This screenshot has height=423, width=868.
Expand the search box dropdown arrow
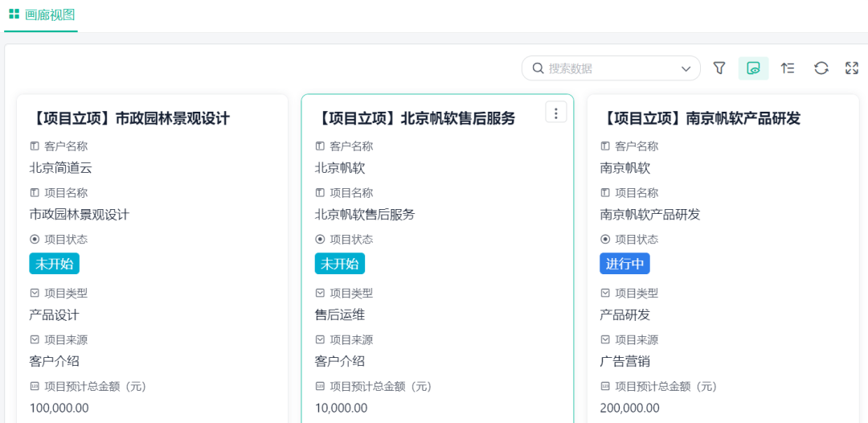pyautogui.click(x=686, y=69)
